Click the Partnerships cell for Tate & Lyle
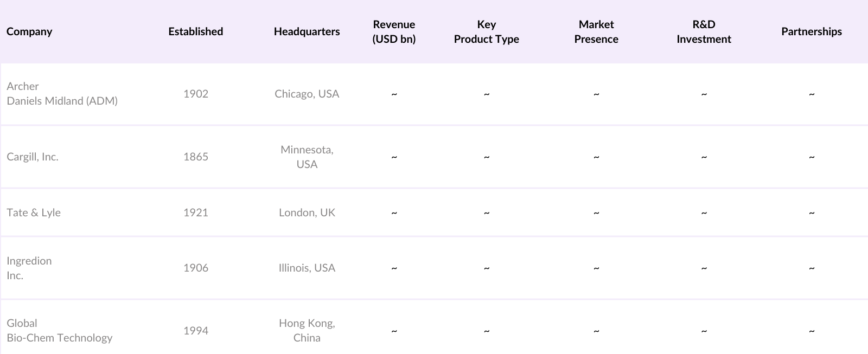Image resolution: width=868 pixels, height=354 pixels. coord(811,213)
